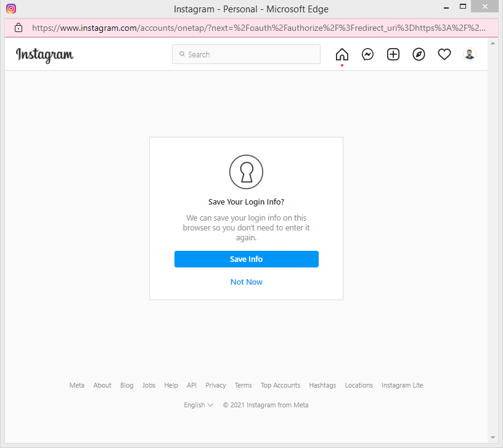Screen dimensions: 503x448
Task: Maximize the Edge window
Action: click(462, 6)
